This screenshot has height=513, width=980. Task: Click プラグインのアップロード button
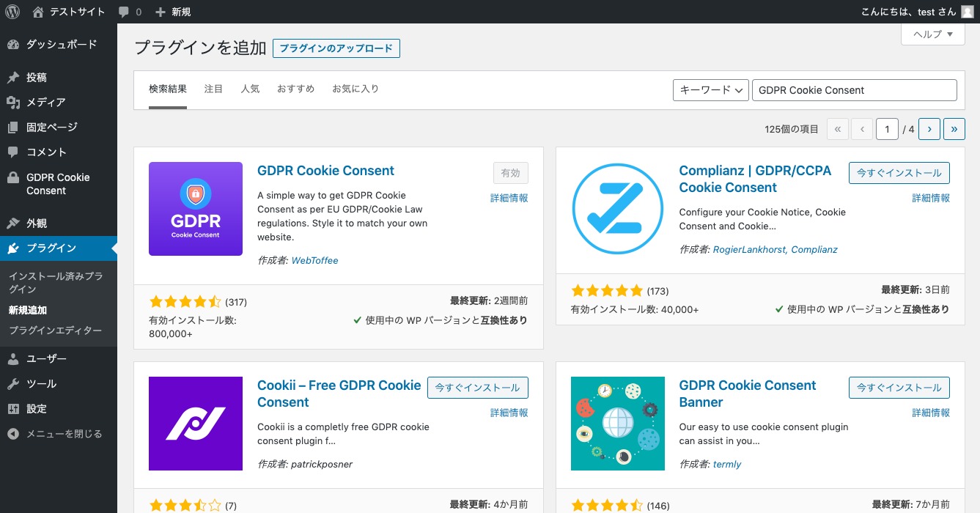coord(336,48)
